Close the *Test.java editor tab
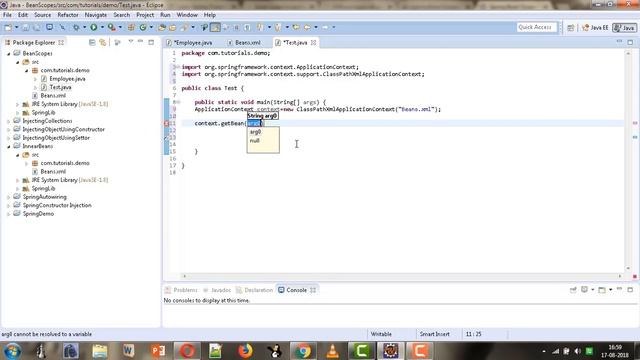 click(x=313, y=42)
